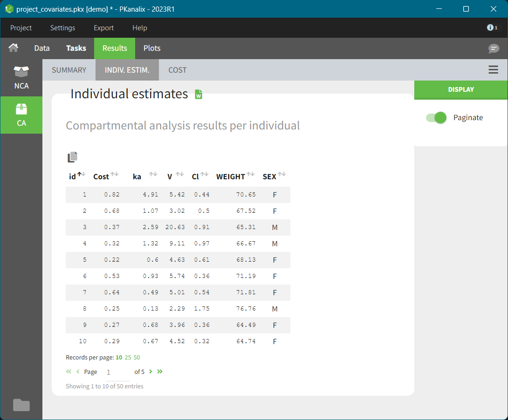
Task: Click the info notification icon
Action: point(492,28)
